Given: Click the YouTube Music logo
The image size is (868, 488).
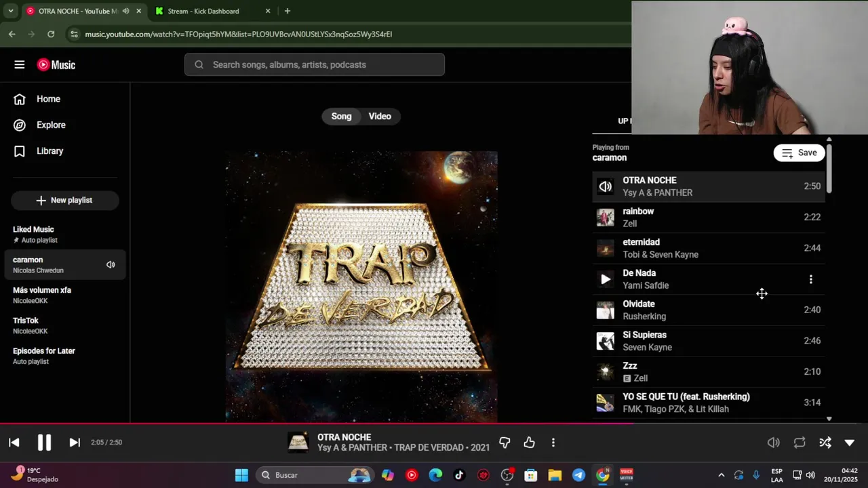Looking at the screenshot, I should point(56,65).
